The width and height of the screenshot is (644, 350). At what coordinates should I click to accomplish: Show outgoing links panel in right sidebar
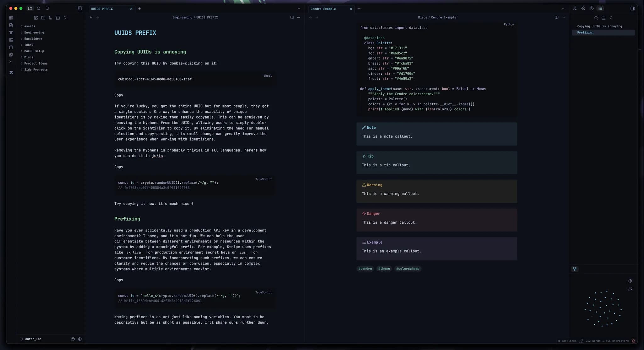[583, 8]
